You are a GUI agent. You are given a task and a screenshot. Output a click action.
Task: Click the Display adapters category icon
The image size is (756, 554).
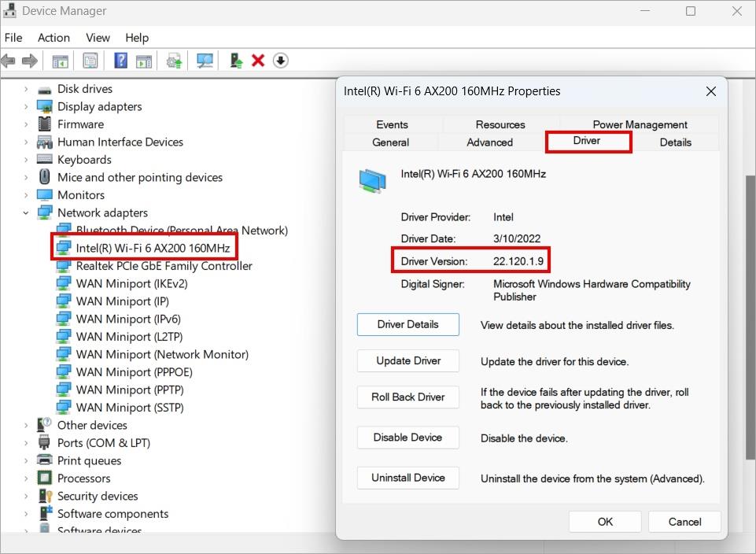click(x=44, y=106)
